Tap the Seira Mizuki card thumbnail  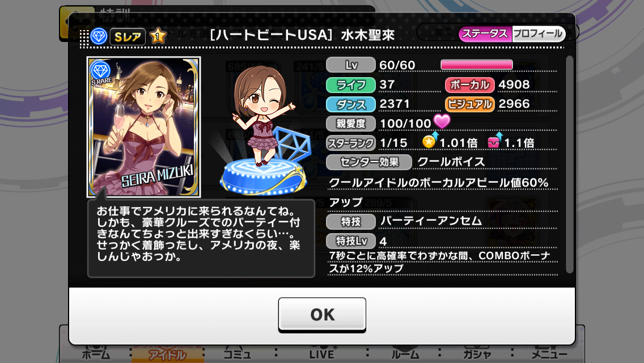(x=144, y=127)
